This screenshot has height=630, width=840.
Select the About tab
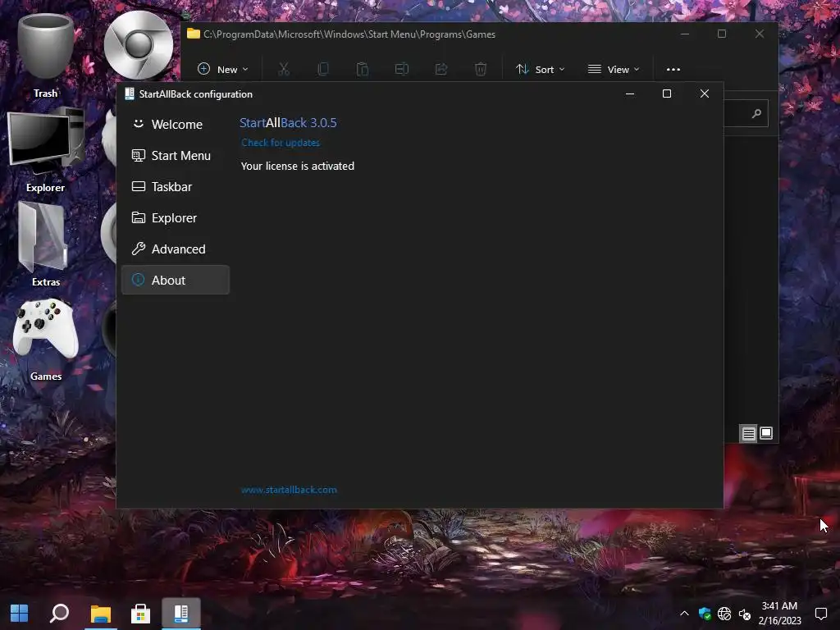(176, 280)
